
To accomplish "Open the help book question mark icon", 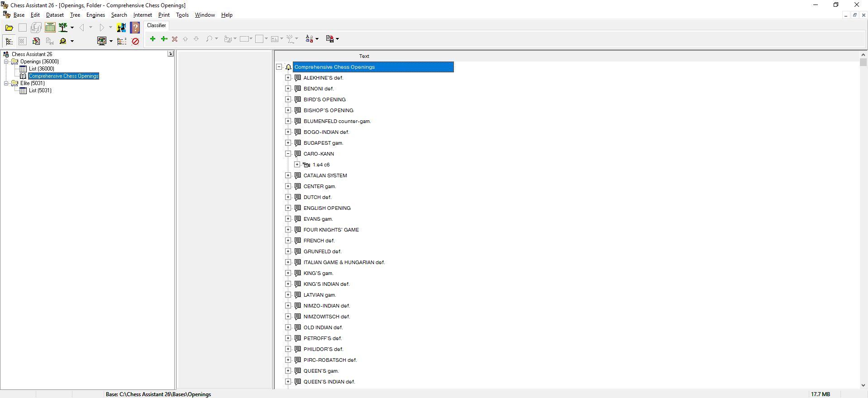I will click(x=135, y=28).
